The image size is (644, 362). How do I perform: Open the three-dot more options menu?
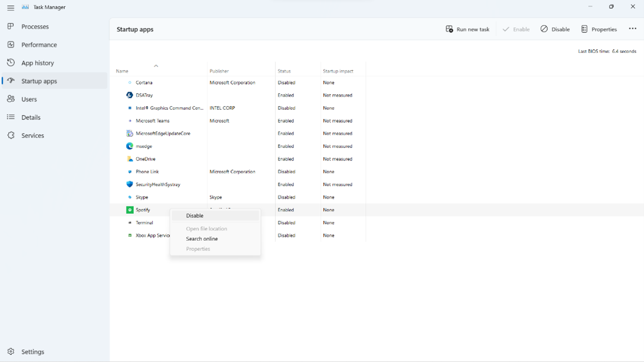tap(632, 29)
